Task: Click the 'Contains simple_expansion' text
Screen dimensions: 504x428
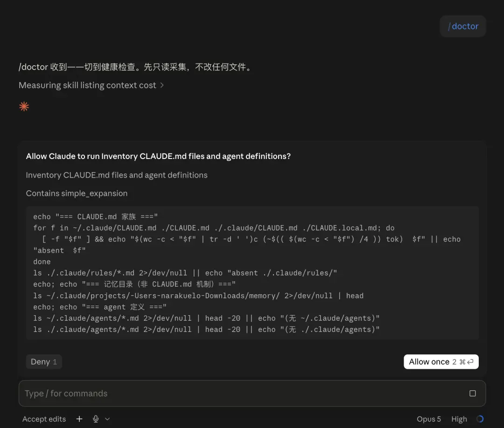Action: point(77,193)
